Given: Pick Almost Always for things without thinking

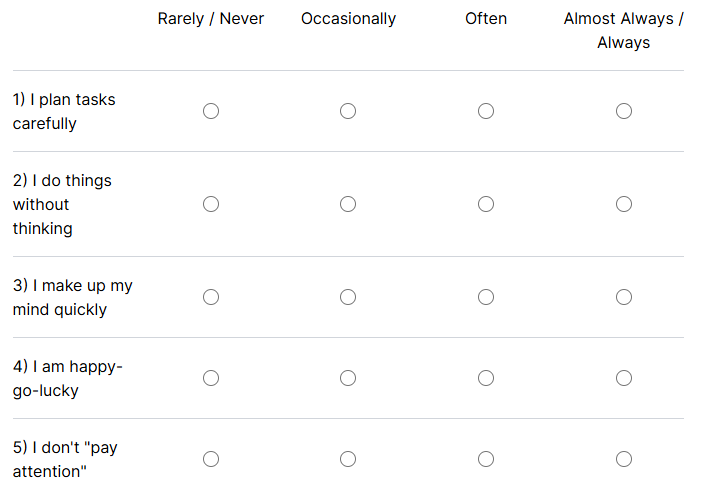Looking at the screenshot, I should click(x=624, y=204).
